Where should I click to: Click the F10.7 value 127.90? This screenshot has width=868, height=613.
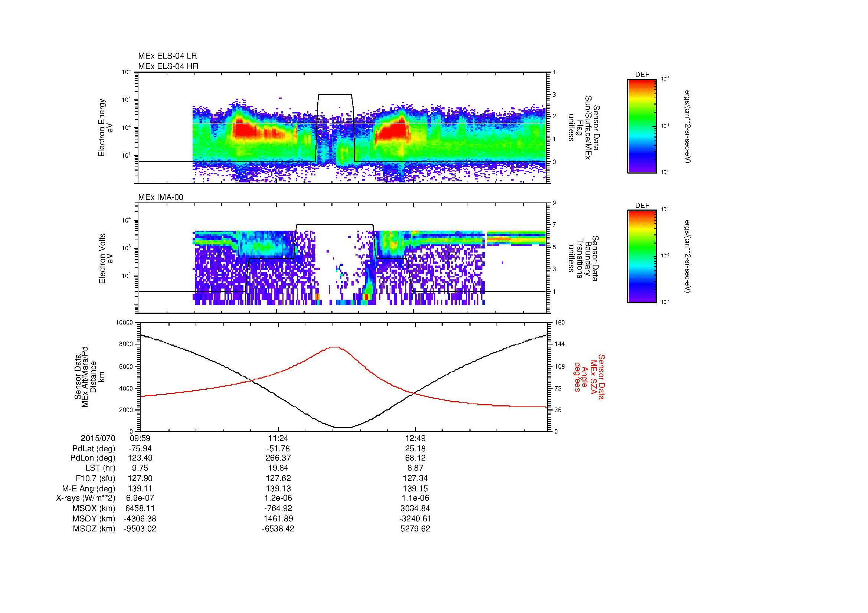click(x=140, y=478)
